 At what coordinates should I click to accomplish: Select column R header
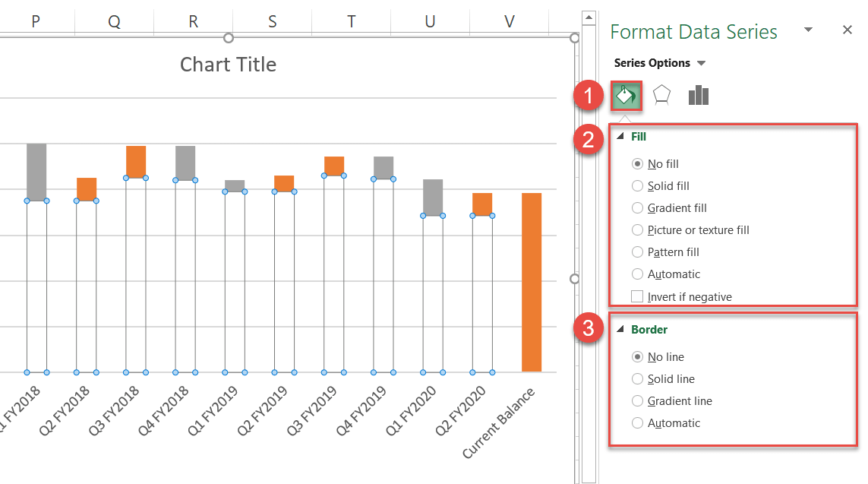tap(193, 21)
